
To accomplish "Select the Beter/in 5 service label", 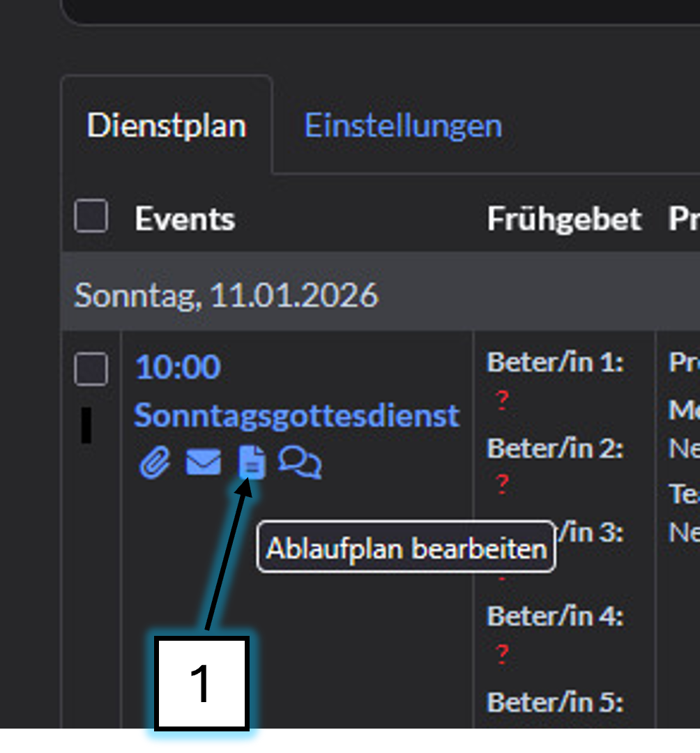I will [555, 701].
